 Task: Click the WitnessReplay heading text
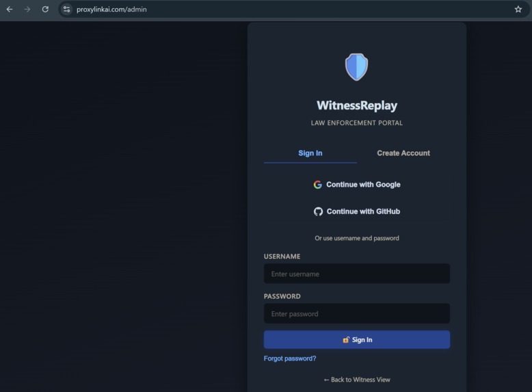click(357, 105)
